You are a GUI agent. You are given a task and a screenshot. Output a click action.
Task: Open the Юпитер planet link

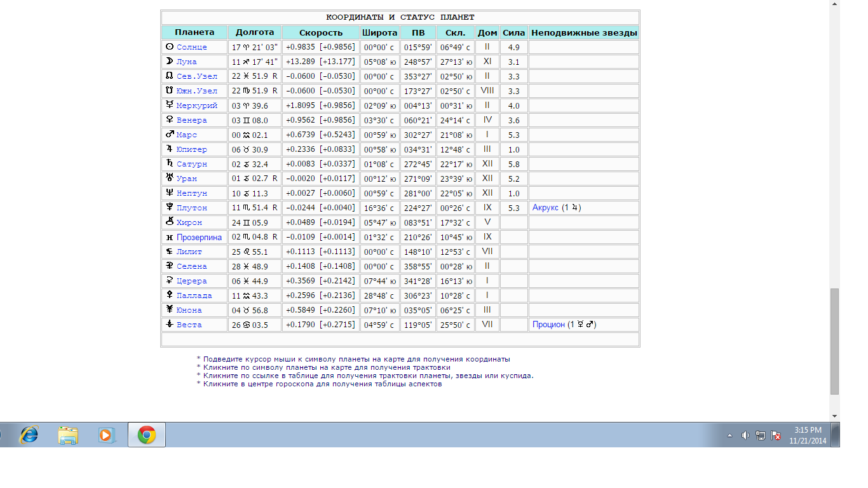click(192, 149)
